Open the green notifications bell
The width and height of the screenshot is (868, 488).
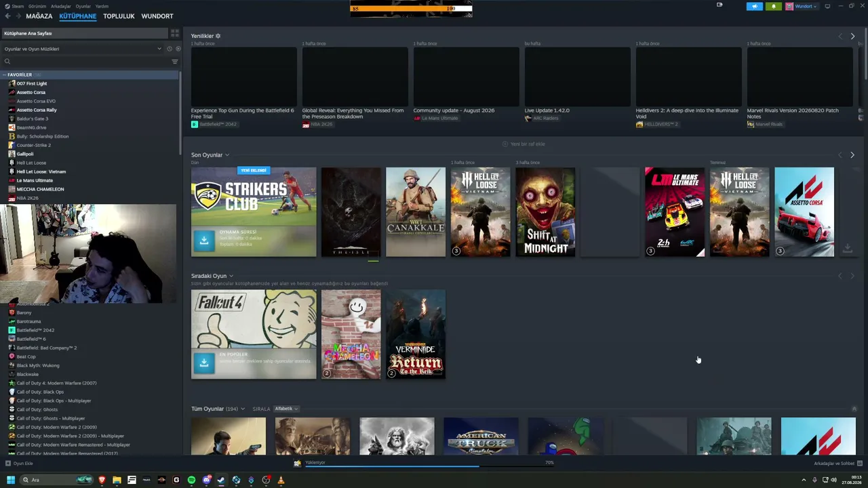click(774, 6)
